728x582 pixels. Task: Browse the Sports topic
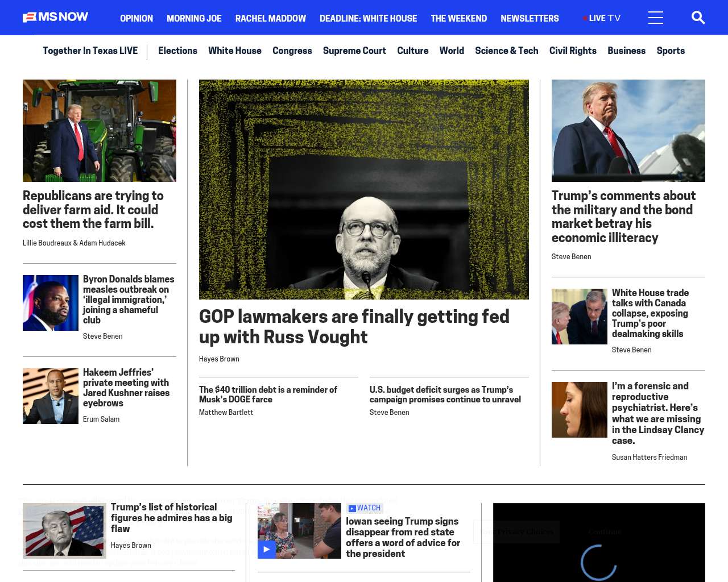[671, 51]
